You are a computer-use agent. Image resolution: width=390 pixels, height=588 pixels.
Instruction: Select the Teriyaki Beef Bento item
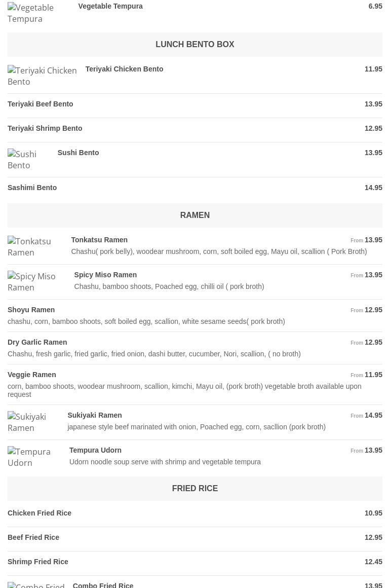pyautogui.click(x=41, y=104)
